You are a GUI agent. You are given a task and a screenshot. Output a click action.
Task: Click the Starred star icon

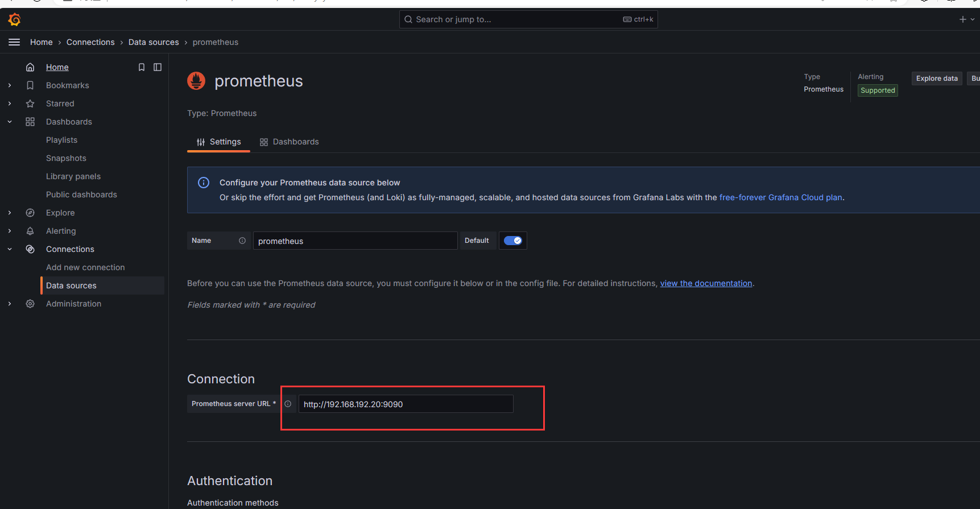click(x=30, y=104)
